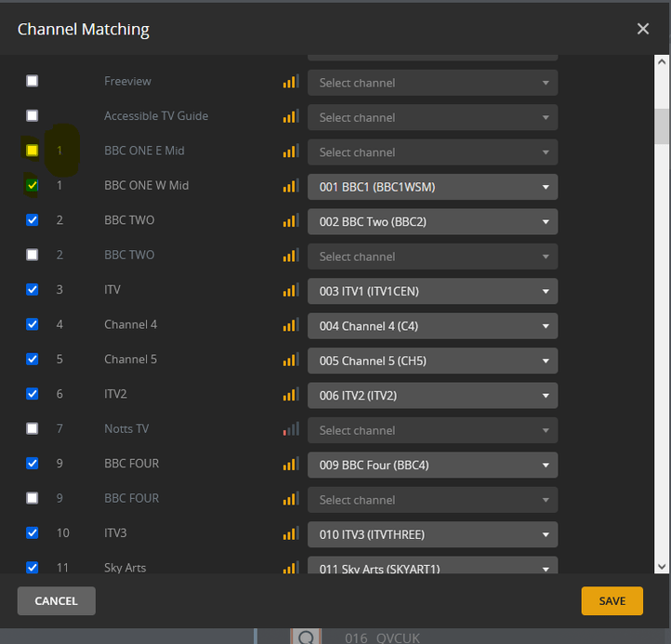Click the BBC ONE W Mid label
This screenshot has width=671, height=644.
pos(146,185)
